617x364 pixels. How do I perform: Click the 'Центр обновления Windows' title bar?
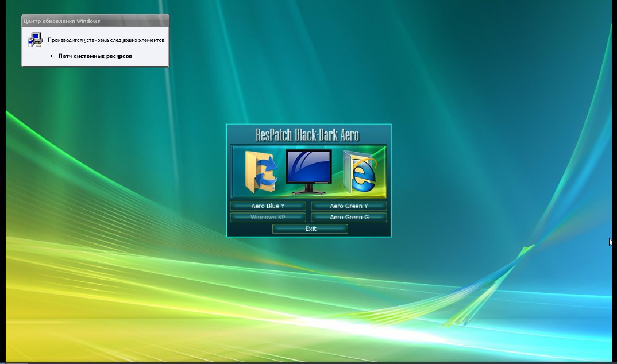[x=95, y=21]
